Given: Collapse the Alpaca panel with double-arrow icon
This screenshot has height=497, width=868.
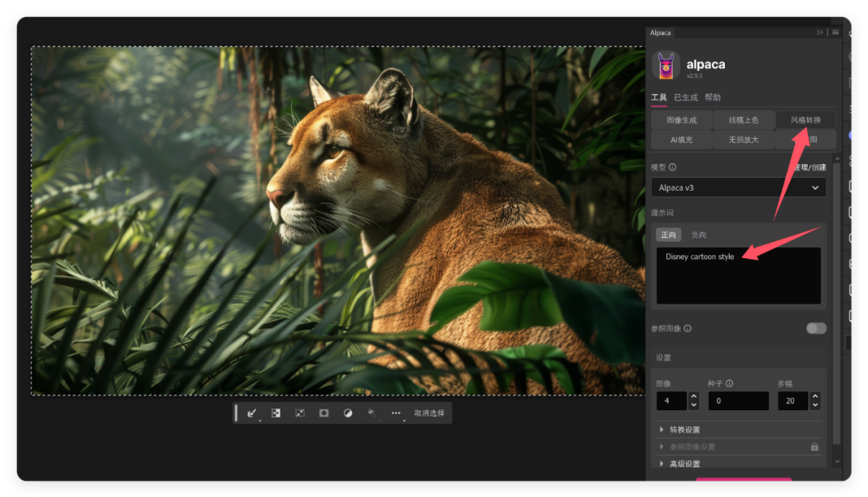Looking at the screenshot, I should click(820, 32).
